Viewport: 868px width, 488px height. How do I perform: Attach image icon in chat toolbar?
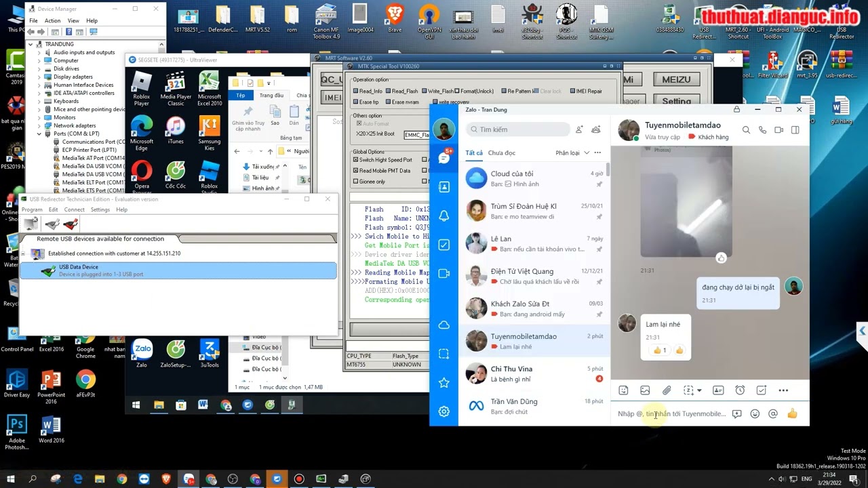click(x=645, y=390)
